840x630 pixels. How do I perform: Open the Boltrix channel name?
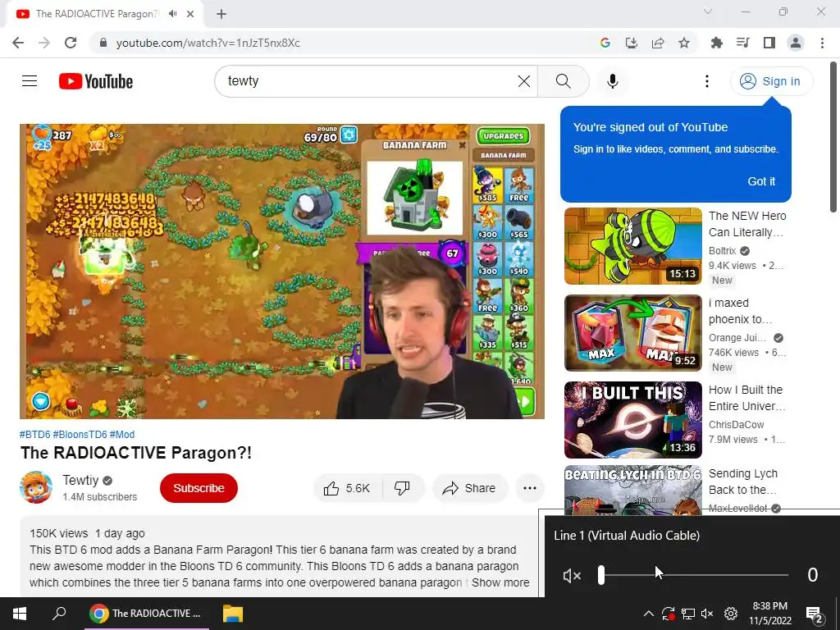[722, 251]
